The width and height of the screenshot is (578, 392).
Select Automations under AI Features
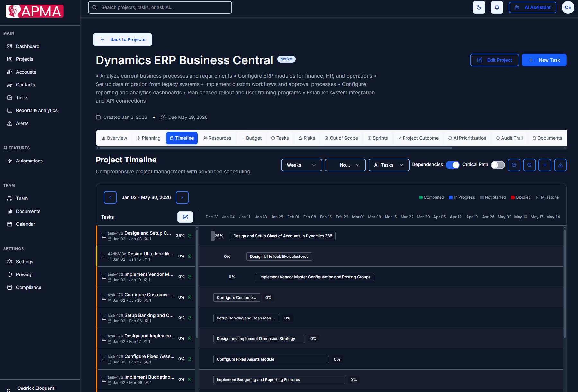coord(29,161)
